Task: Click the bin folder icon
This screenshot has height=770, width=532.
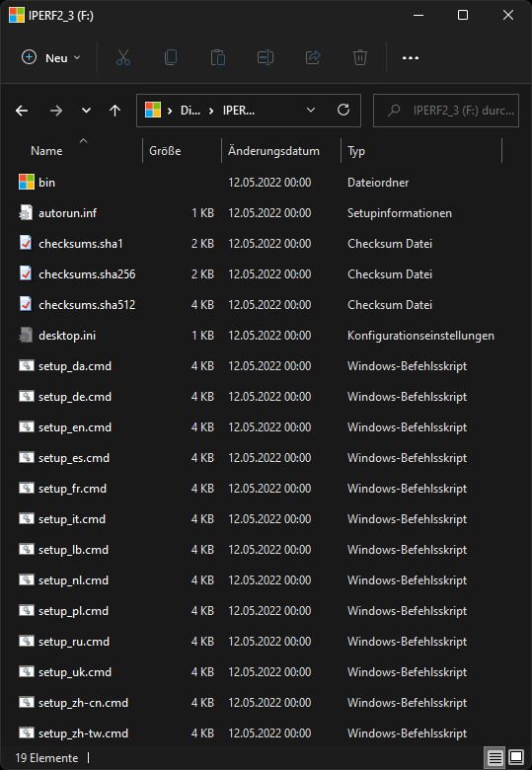Action: coord(26,183)
